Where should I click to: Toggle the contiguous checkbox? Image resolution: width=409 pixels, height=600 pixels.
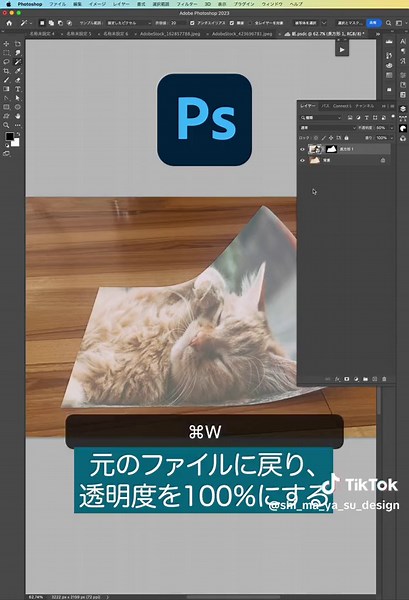(232, 23)
